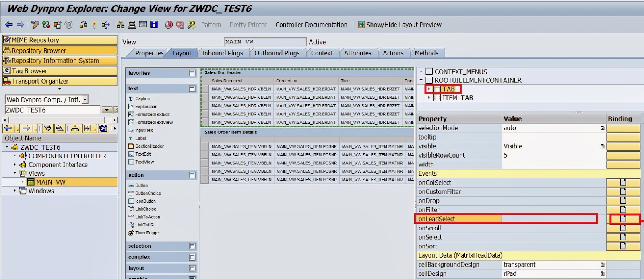Collapse the Views node
644x279 pixels.
[15, 173]
